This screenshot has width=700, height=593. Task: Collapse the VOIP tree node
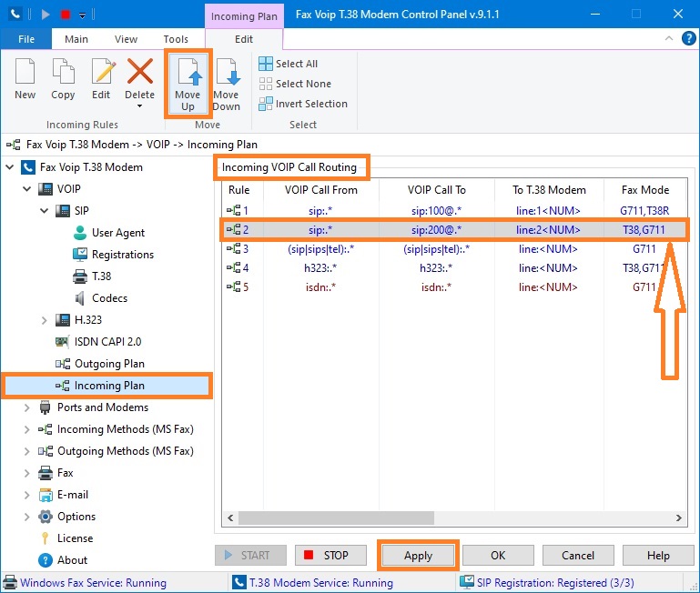(26, 189)
